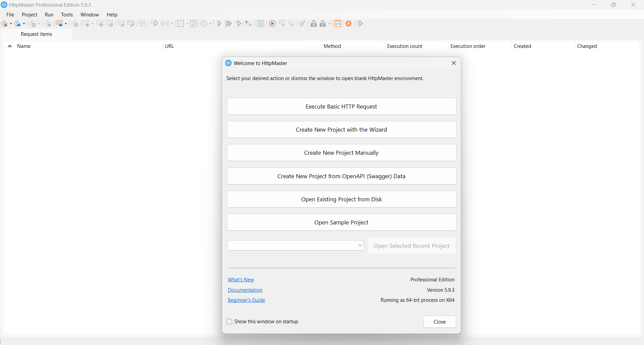Image resolution: width=644 pixels, height=345 pixels.
Task: Sort by the Execution count column header
Action: click(416, 46)
